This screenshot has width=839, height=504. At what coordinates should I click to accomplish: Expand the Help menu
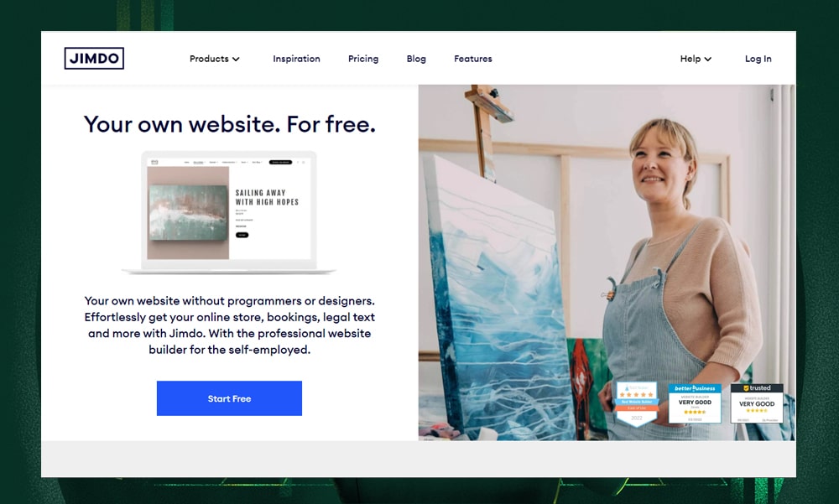(696, 59)
